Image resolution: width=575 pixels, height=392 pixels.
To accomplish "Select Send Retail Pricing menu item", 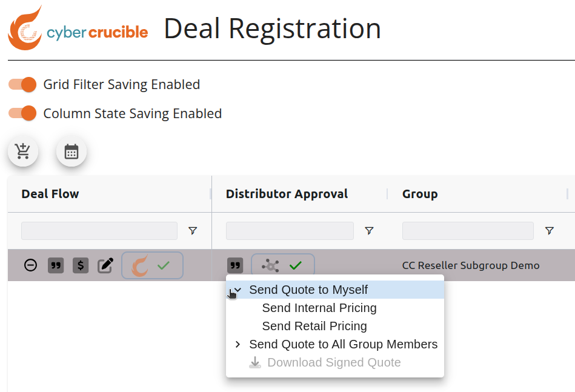I will tap(314, 326).
